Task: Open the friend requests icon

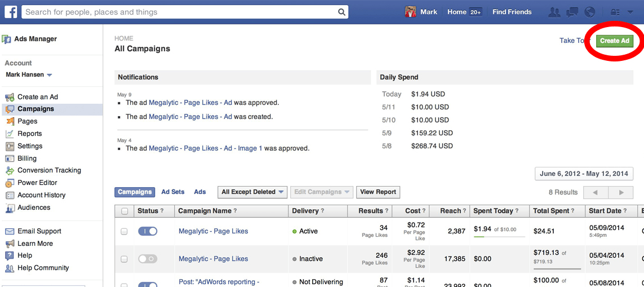Action: 554,12
